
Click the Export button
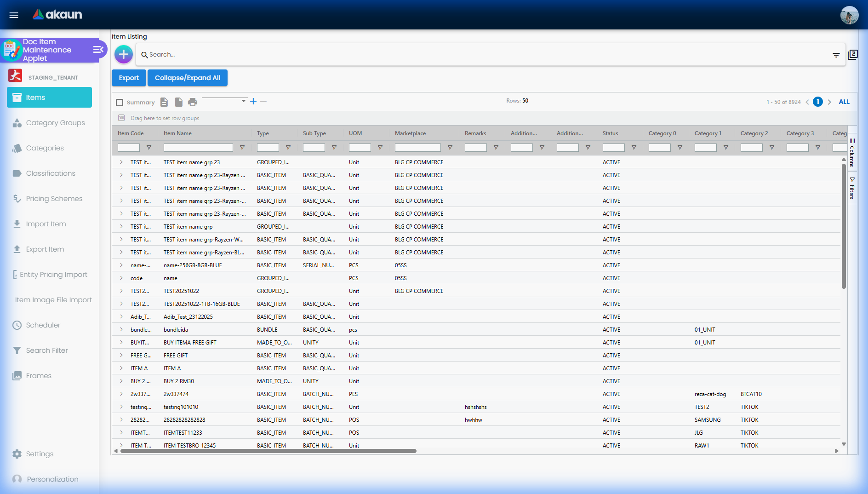coord(129,78)
